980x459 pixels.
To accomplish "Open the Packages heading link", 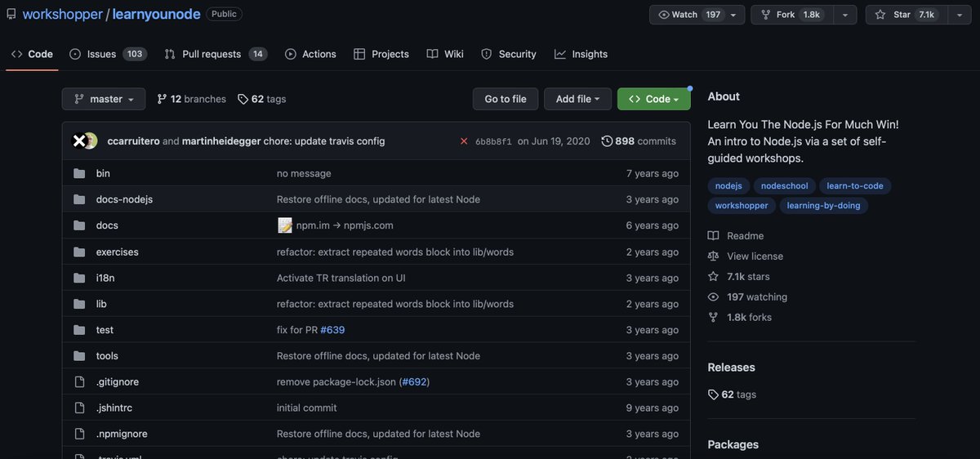I will click(x=733, y=445).
